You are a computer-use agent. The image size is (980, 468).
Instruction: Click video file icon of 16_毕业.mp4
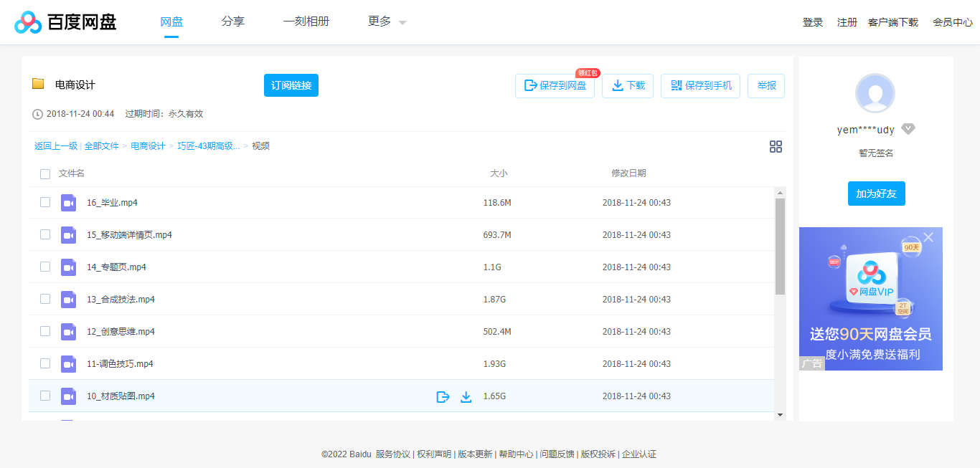click(68, 203)
